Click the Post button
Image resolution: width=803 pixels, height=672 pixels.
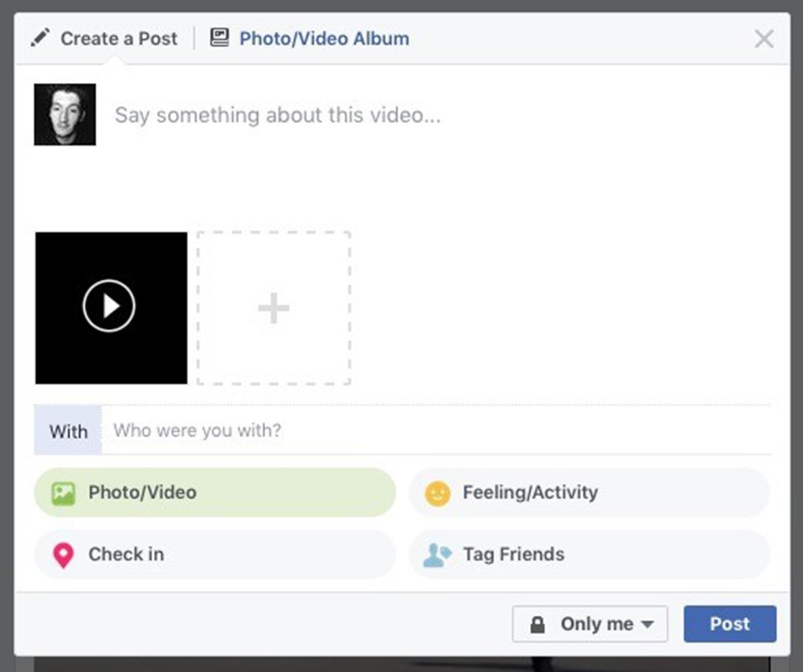click(x=729, y=623)
